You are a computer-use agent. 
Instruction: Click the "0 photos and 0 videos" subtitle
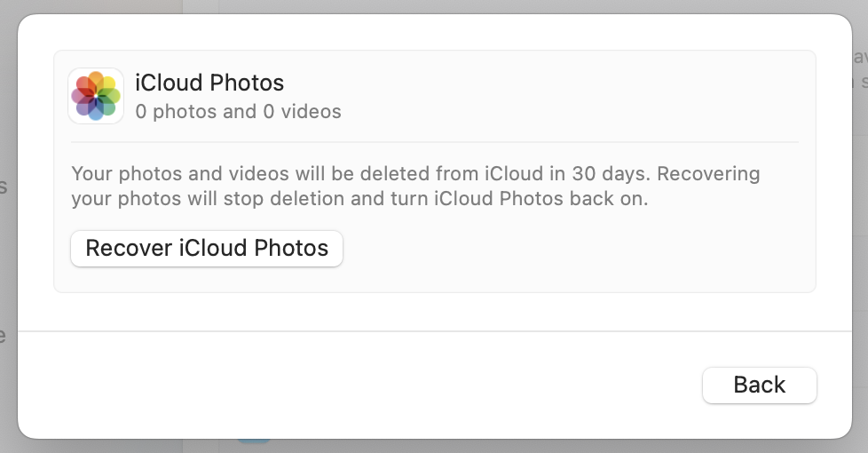tap(238, 112)
